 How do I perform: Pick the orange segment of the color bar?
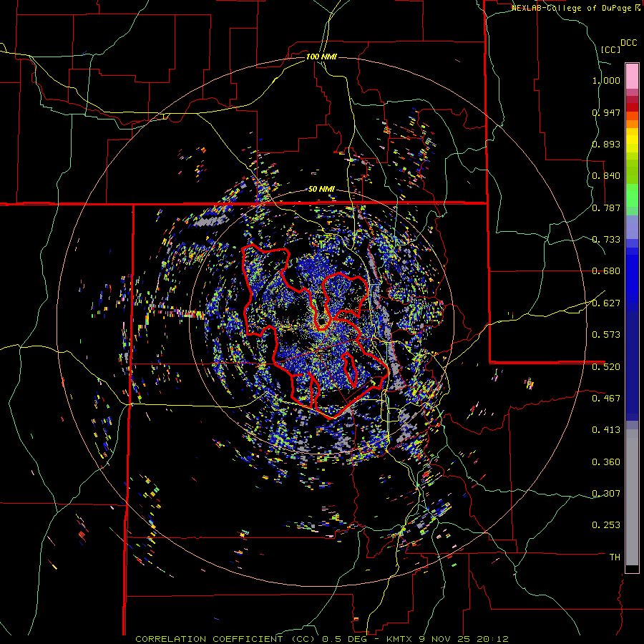[x=632, y=124]
